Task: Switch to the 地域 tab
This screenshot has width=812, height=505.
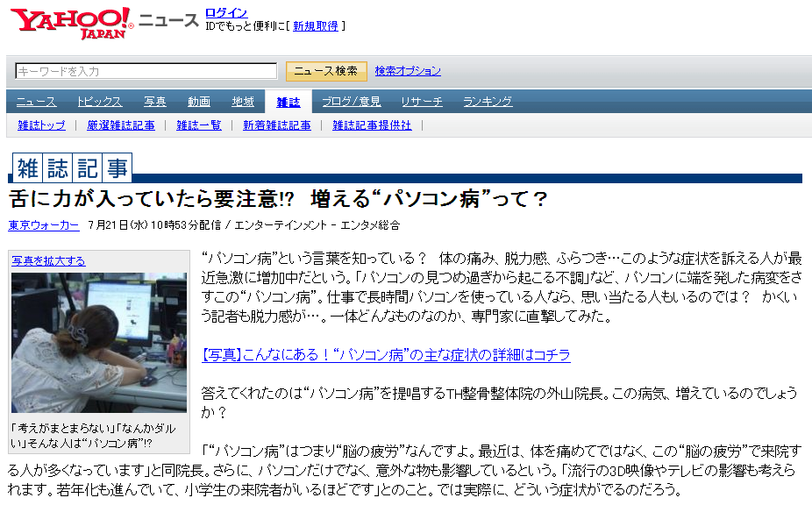Action: pos(243,102)
